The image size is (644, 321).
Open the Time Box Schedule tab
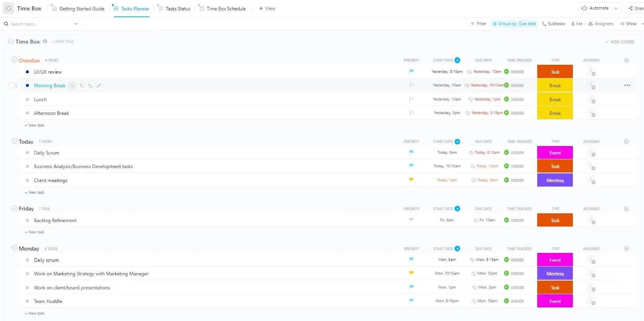pos(222,8)
